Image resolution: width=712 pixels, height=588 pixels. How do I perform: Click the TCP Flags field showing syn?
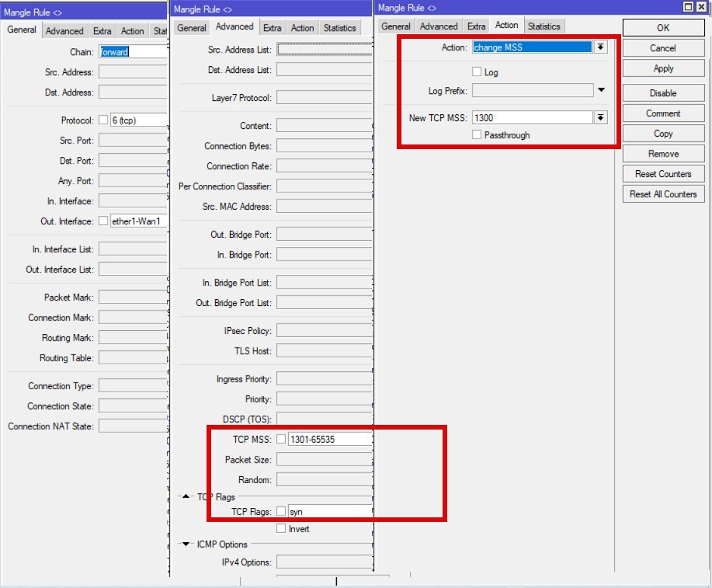point(330,511)
